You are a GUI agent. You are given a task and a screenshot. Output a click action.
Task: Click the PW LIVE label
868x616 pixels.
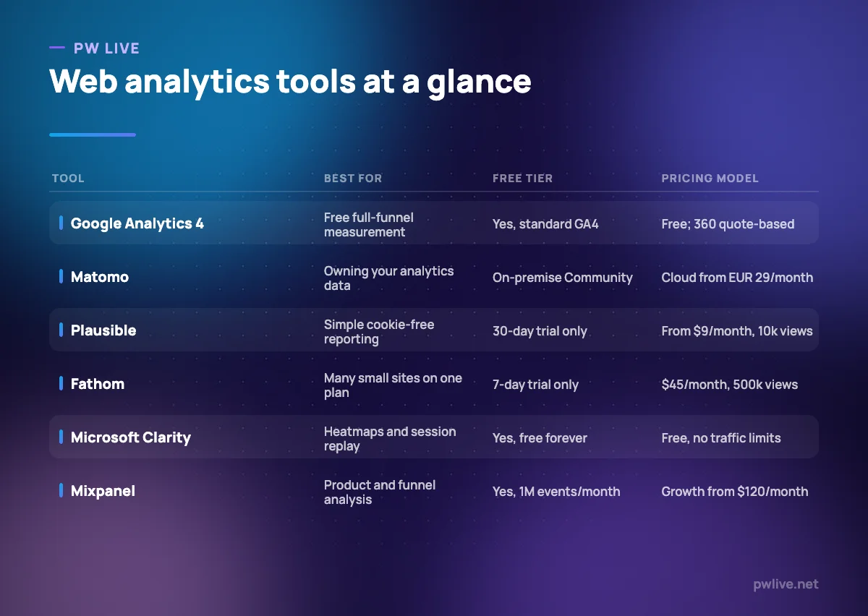tap(106, 48)
